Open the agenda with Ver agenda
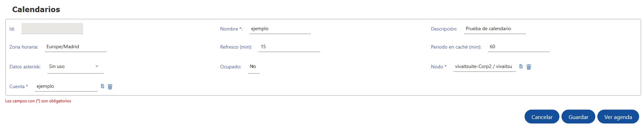Viewport: 644px width, 128px height. click(x=618, y=117)
